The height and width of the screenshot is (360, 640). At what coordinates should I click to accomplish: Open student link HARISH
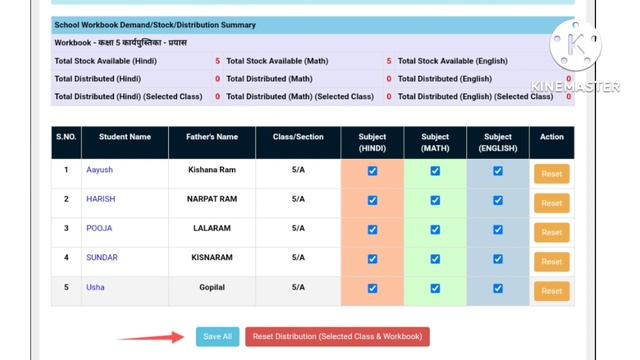(x=100, y=199)
